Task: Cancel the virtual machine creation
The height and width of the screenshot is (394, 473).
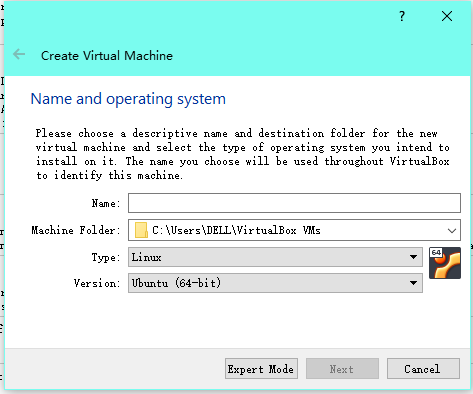Action: click(423, 369)
